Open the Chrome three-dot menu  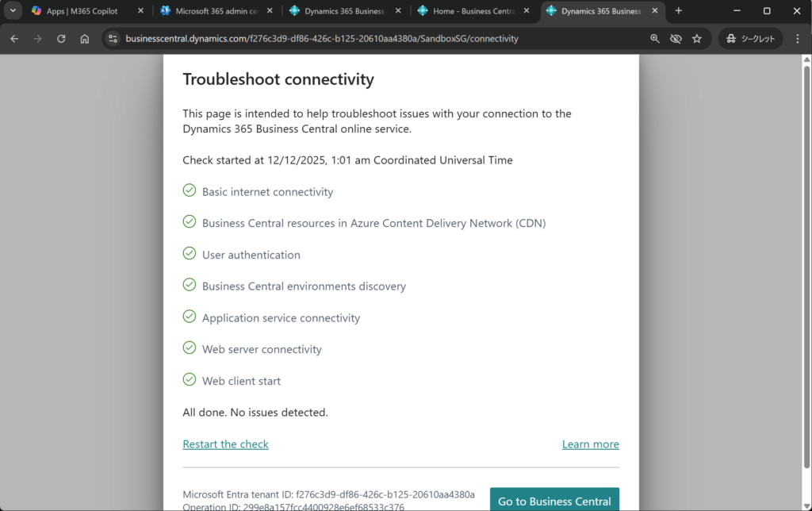click(798, 38)
